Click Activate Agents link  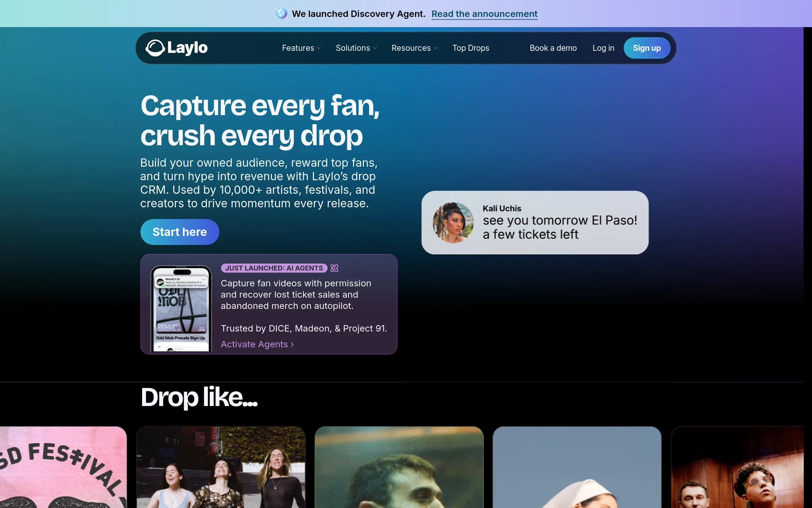(257, 344)
